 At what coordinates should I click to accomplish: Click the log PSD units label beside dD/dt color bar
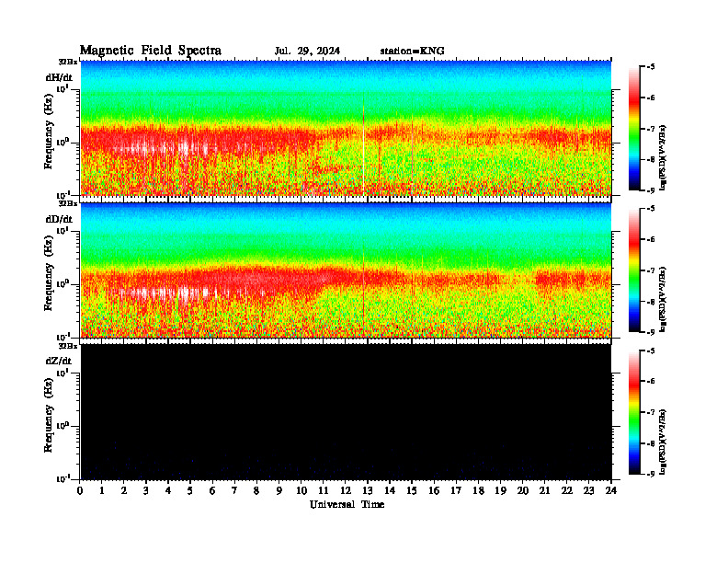point(663,299)
